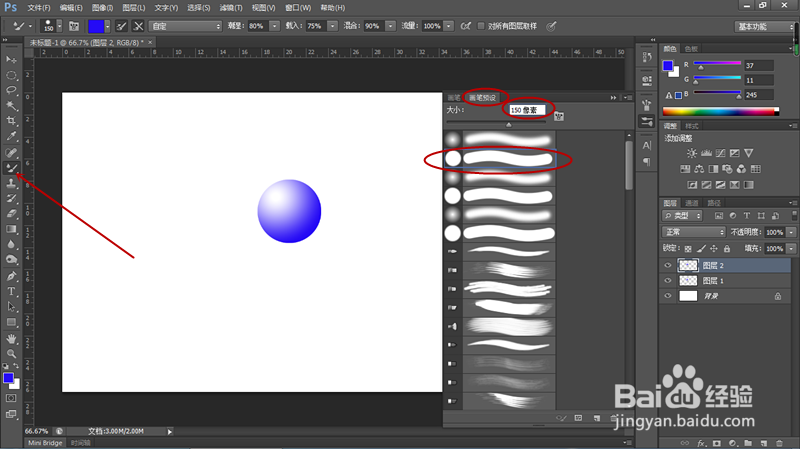This screenshot has width=800, height=449.
Task: Toggle airbrush mode in options bar
Action: click(x=465, y=26)
